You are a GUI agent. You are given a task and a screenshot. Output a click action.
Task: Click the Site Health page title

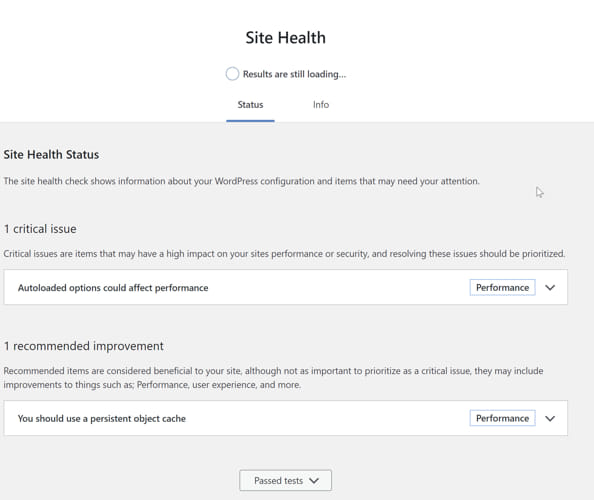[x=285, y=38]
